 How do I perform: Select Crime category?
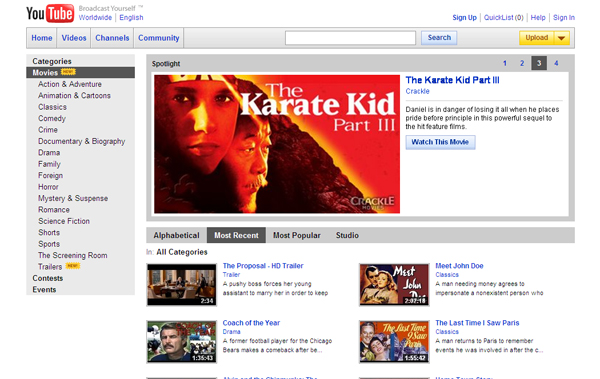point(48,130)
